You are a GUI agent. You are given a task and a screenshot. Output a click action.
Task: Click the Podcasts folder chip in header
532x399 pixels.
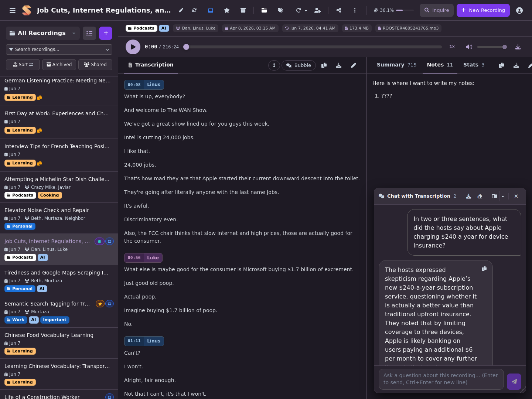pos(141,28)
